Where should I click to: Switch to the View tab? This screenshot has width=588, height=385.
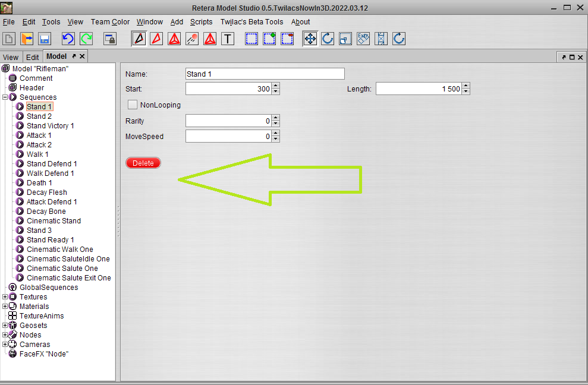(x=11, y=58)
